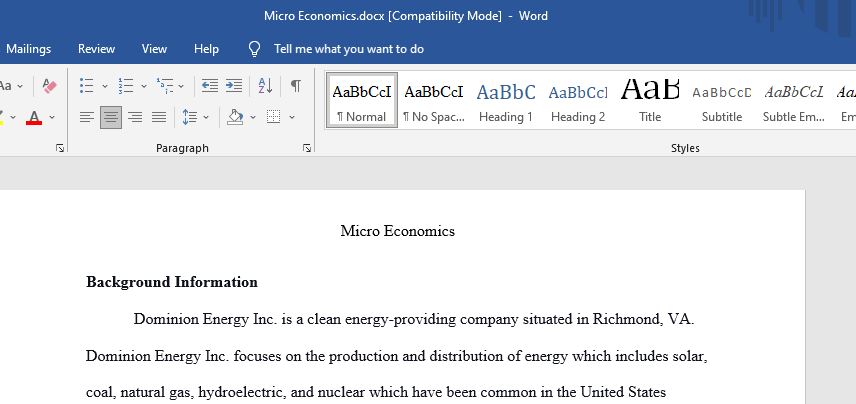Apply the Subtle Emphasis style

click(x=794, y=100)
